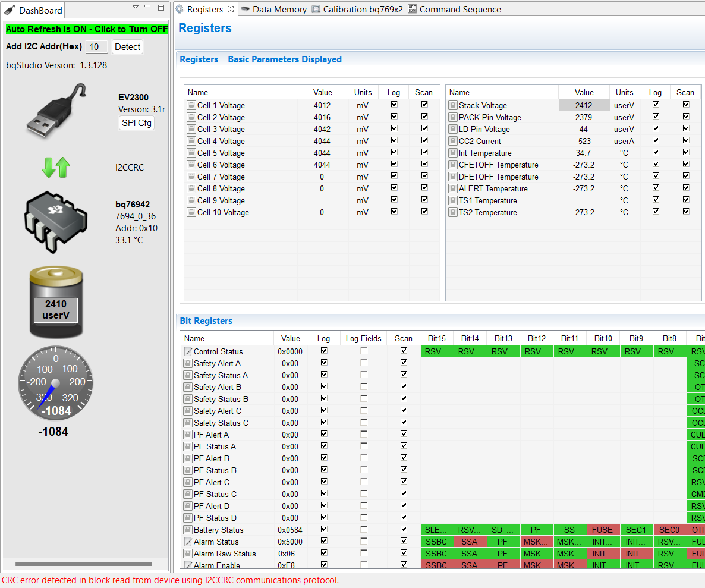Open the Calibration bq769x2 tab
This screenshot has width=705, height=588.
pyautogui.click(x=357, y=9)
